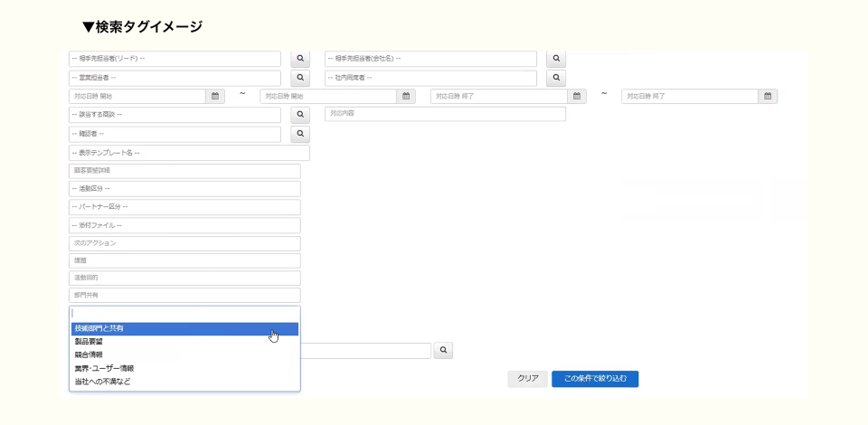Click この条件で絞り込む button
This screenshot has width=868, height=425.
click(595, 379)
